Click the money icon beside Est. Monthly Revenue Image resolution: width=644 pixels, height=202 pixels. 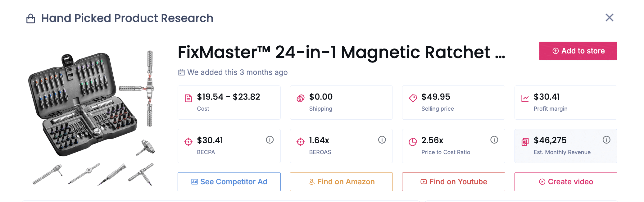coord(525,140)
